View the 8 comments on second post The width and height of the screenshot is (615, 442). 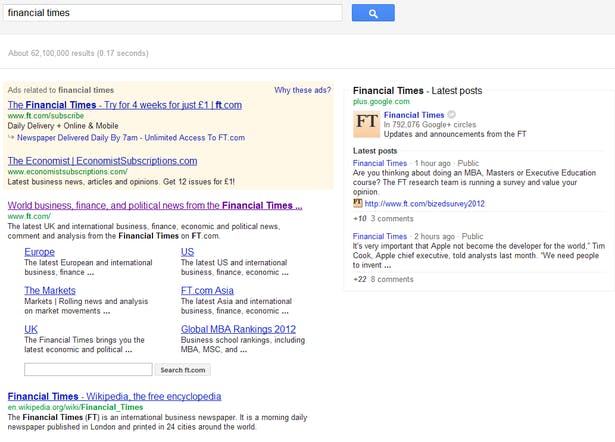click(391, 279)
